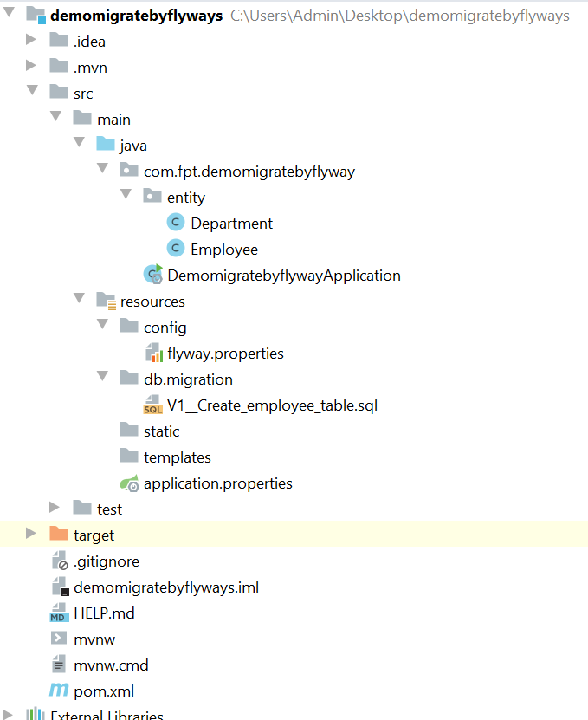Click the DemomigratebyflywayApplication runnable class icon
588x720 pixels.
[x=153, y=274]
